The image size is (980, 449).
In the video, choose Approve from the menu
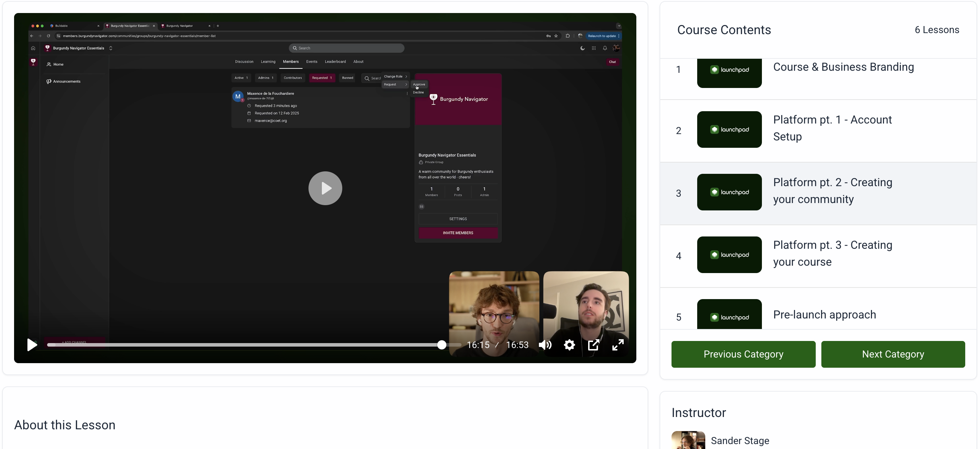(419, 84)
